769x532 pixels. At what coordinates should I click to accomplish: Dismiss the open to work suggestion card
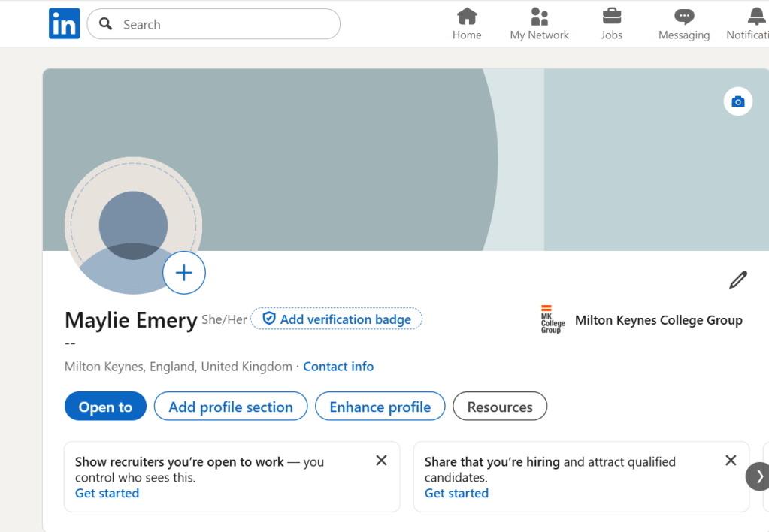point(381,461)
